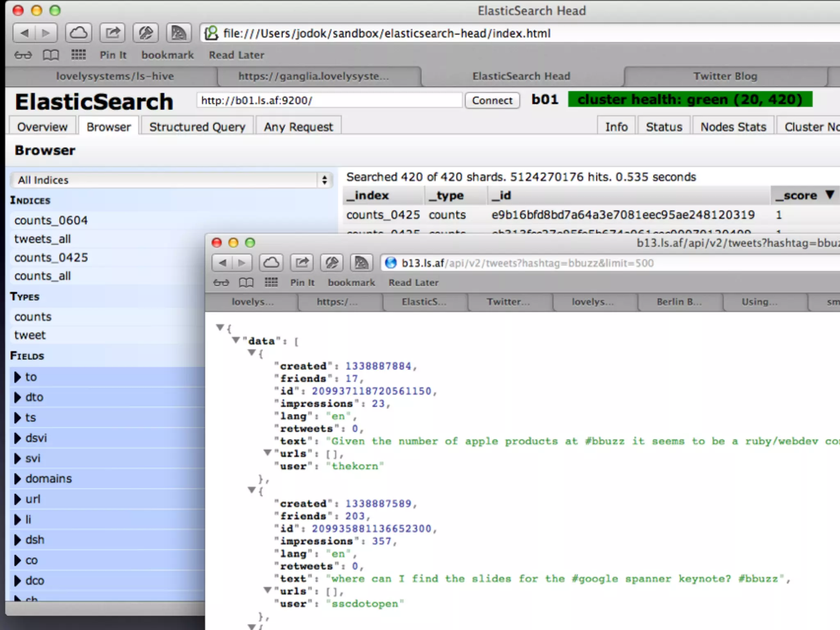
Task: Open the bookmarks book icon
Action: tap(51, 55)
